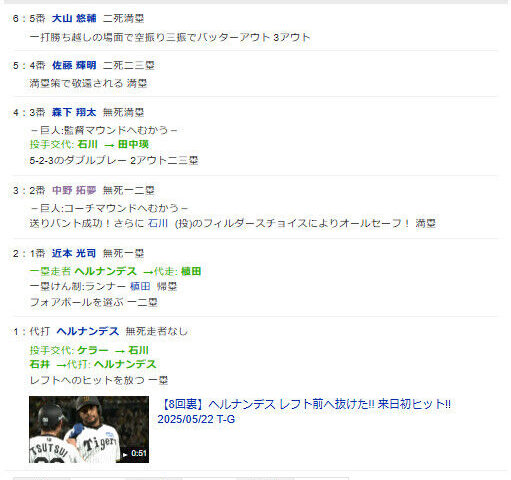
Task: Select green ヘルナンデス in the pinch-runner line
Action: tap(106, 271)
